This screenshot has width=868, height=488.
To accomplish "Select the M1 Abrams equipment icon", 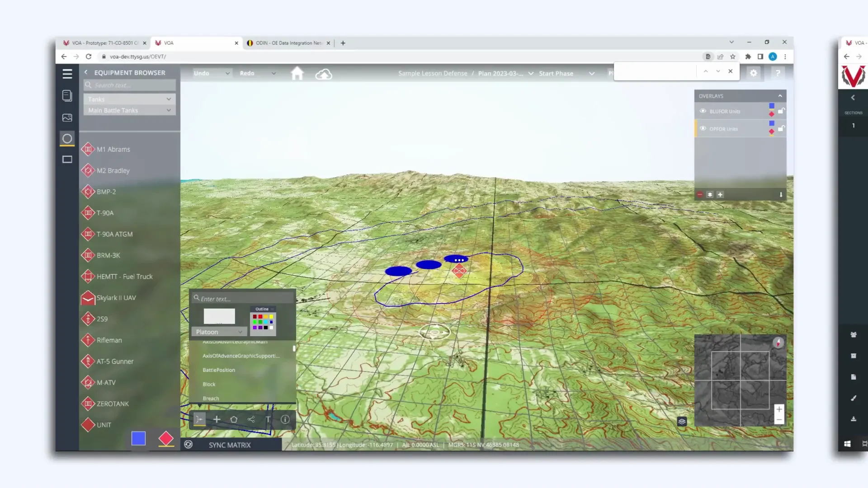I will pos(88,149).
